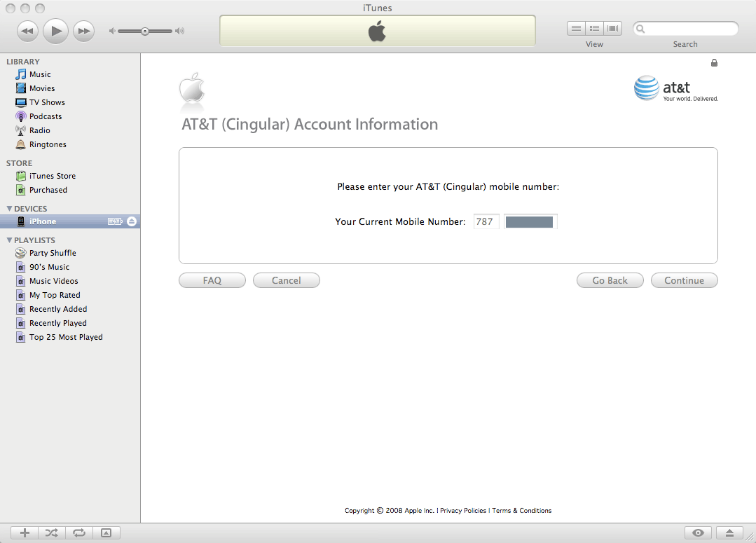Click the Apple logo above the heading
The height and width of the screenshot is (543, 756).
192,88
